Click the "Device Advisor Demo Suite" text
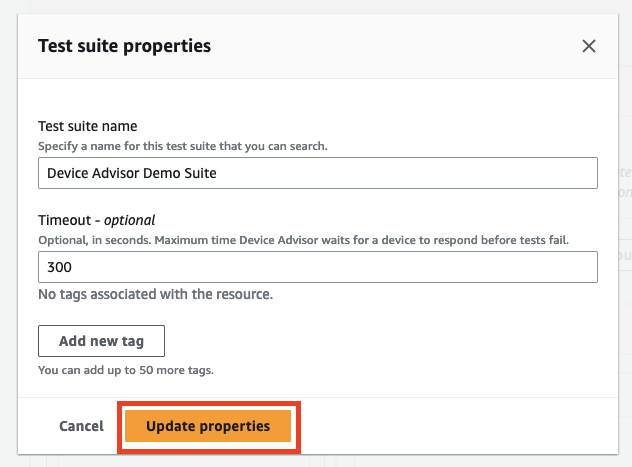Viewport: 632px width, 467px height. [131, 173]
